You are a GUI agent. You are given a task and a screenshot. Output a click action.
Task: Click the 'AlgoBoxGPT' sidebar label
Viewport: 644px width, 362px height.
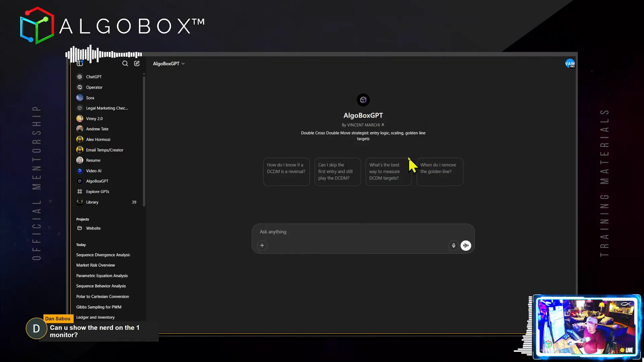coord(97,181)
